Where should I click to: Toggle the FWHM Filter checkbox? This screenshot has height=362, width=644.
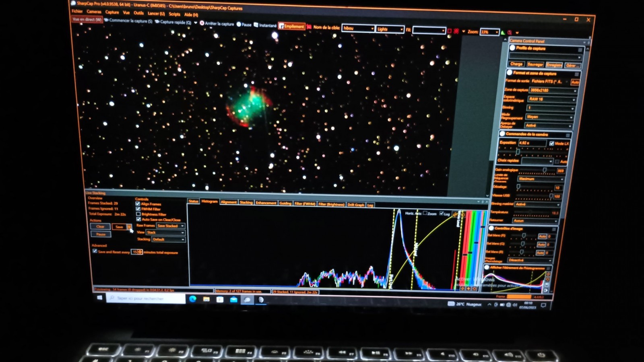(138, 209)
